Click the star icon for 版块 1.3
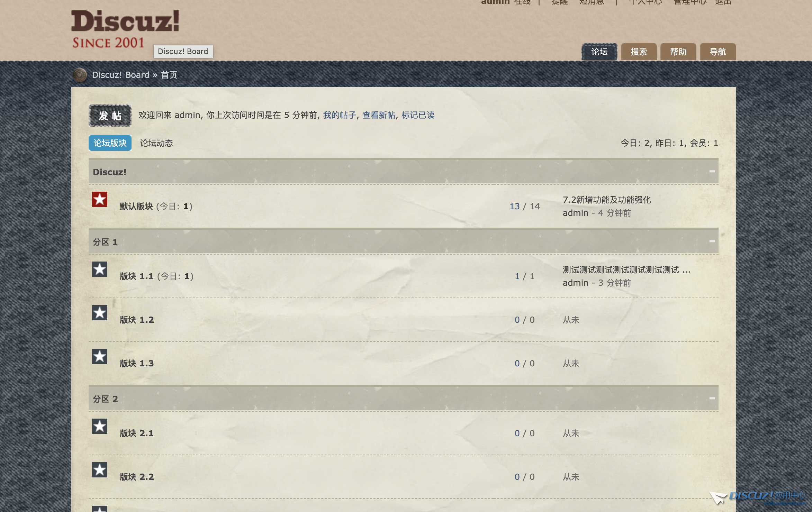The image size is (812, 512). [x=100, y=356]
